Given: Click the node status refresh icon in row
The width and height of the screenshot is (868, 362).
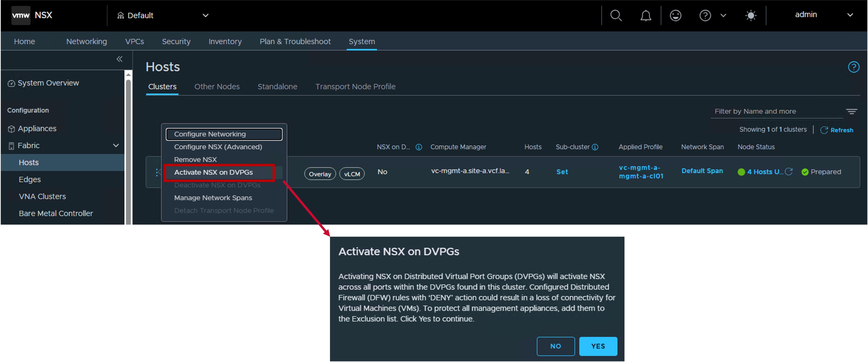Looking at the screenshot, I should click(789, 172).
